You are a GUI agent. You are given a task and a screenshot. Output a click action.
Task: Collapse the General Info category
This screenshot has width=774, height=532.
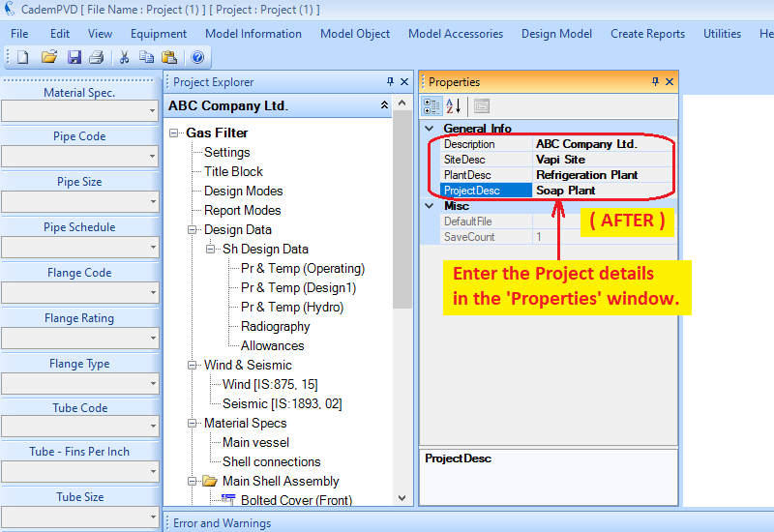click(x=430, y=129)
